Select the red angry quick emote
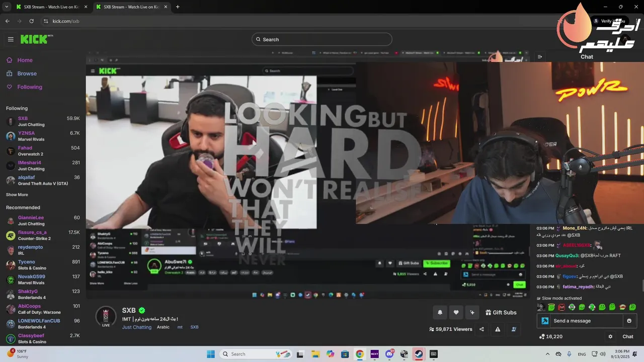Screen dimensions: 644x362 coord(561,307)
